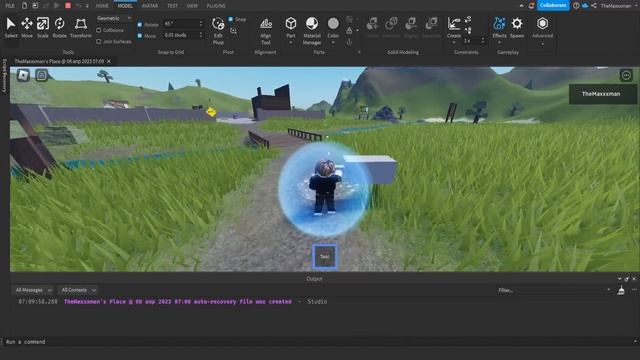Open the All Messages filter dropdown

click(33, 290)
